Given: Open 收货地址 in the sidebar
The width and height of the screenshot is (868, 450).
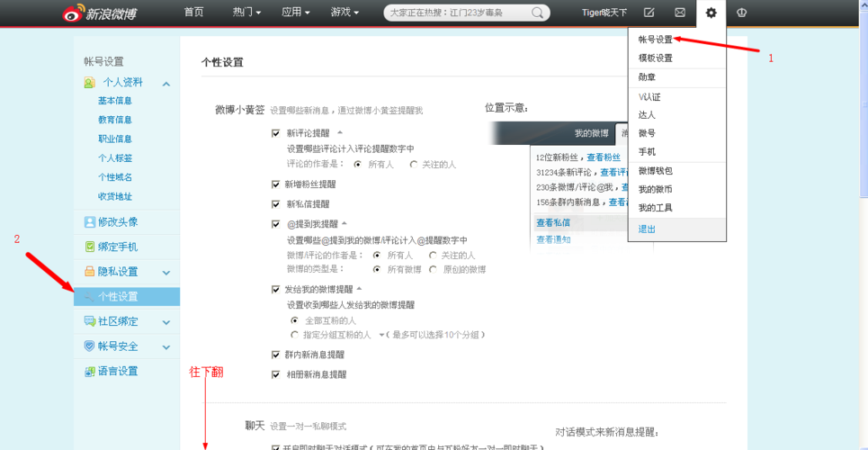Looking at the screenshot, I should tap(115, 196).
